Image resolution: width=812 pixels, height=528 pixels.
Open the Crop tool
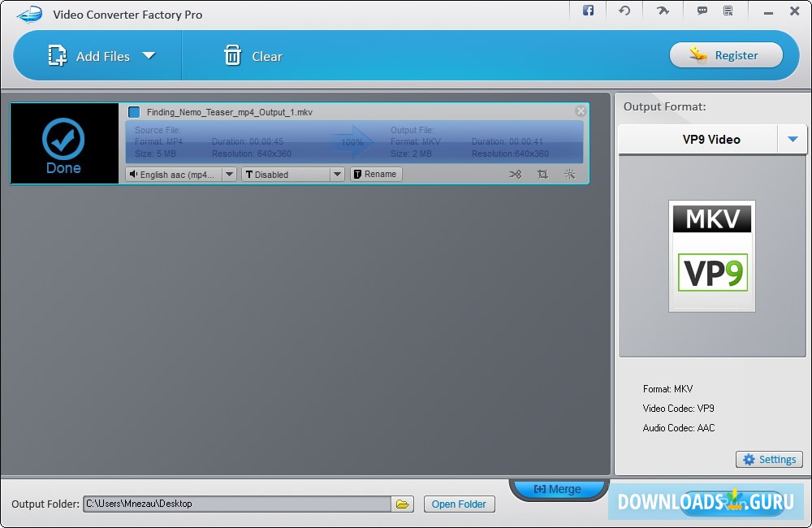542,174
